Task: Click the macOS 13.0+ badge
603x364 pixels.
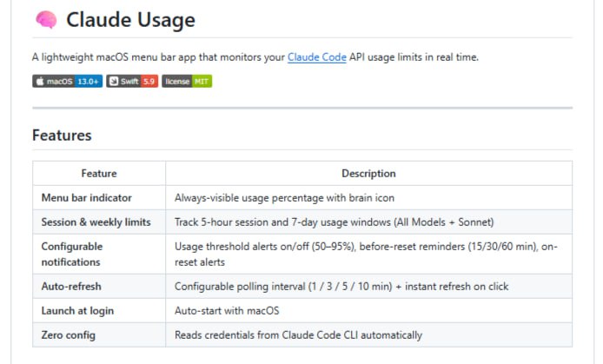Action: 67,81
